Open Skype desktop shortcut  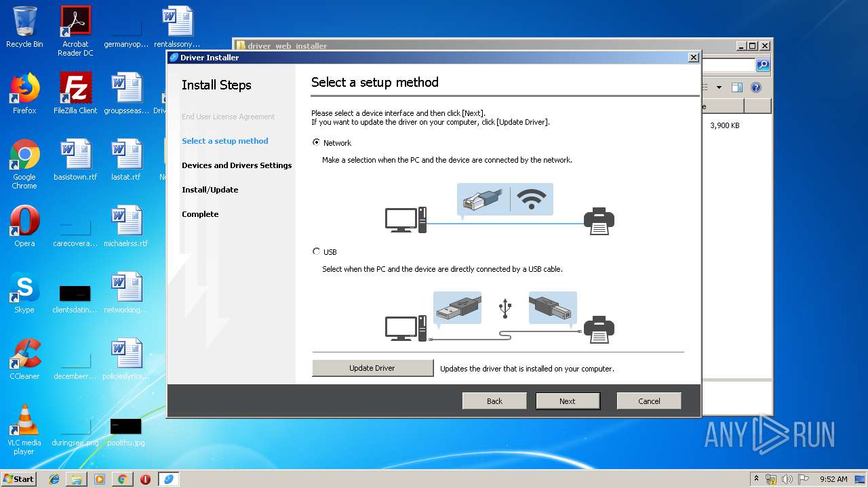[x=24, y=293]
